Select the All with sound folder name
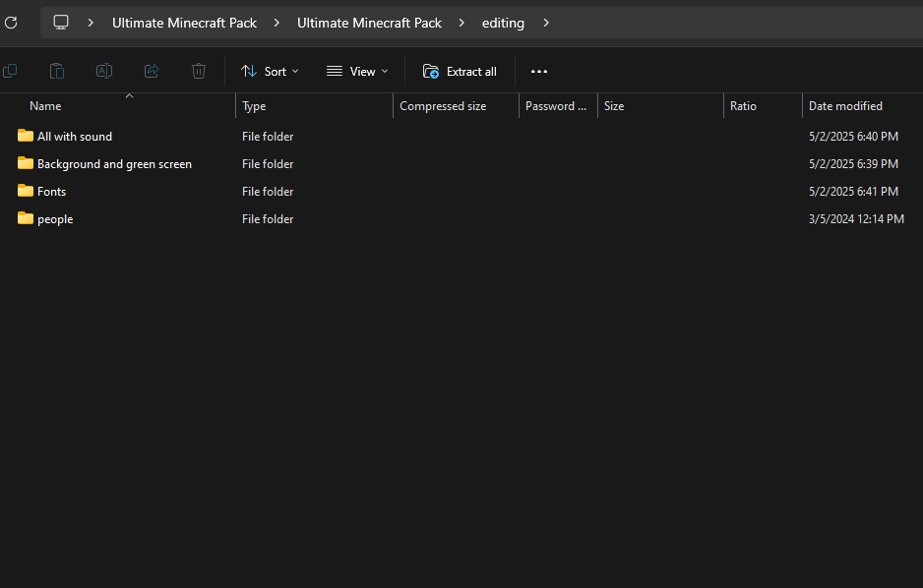This screenshot has height=588, width=923. (x=75, y=137)
